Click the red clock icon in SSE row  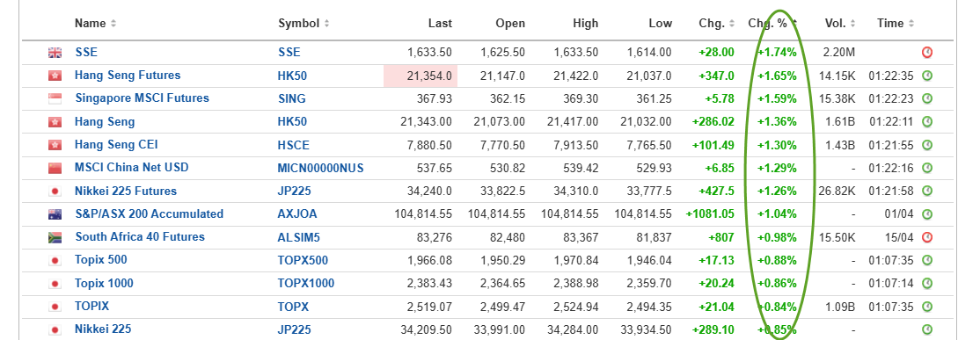[927, 53]
